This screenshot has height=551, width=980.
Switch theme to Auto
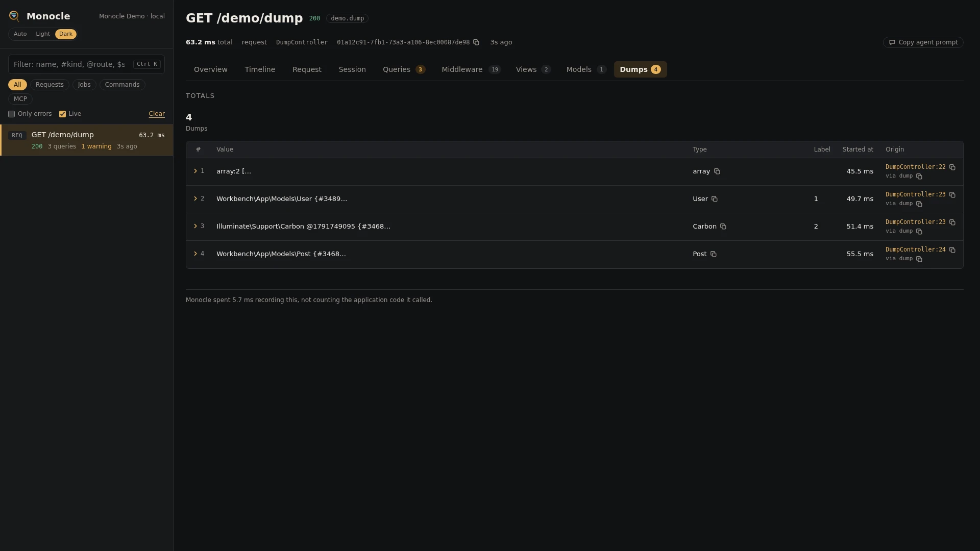click(20, 34)
